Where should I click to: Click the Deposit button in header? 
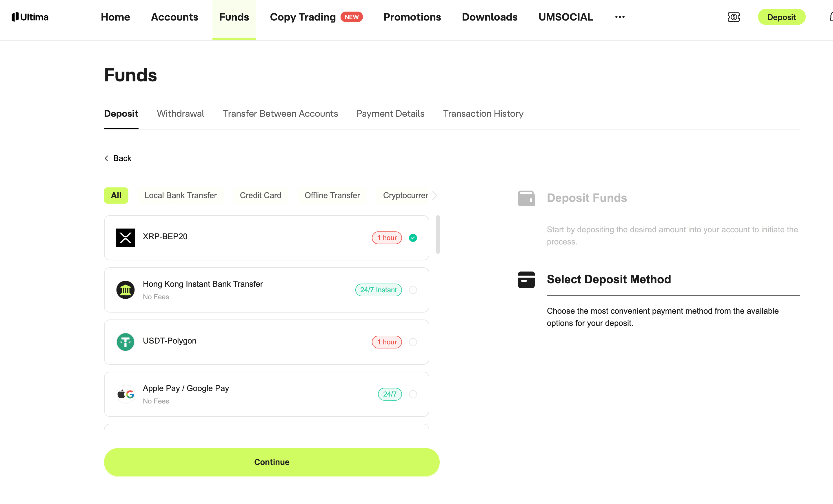(781, 17)
